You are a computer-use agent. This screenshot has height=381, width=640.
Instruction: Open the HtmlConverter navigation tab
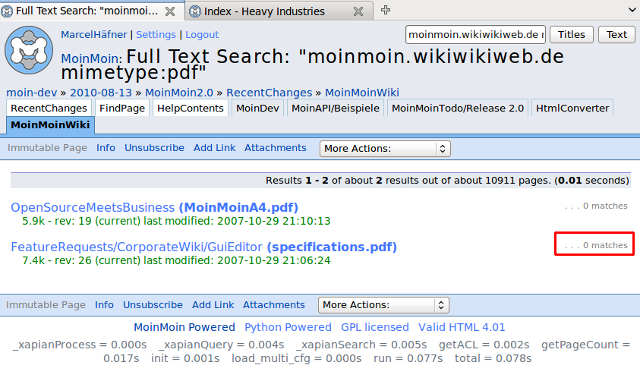point(572,108)
